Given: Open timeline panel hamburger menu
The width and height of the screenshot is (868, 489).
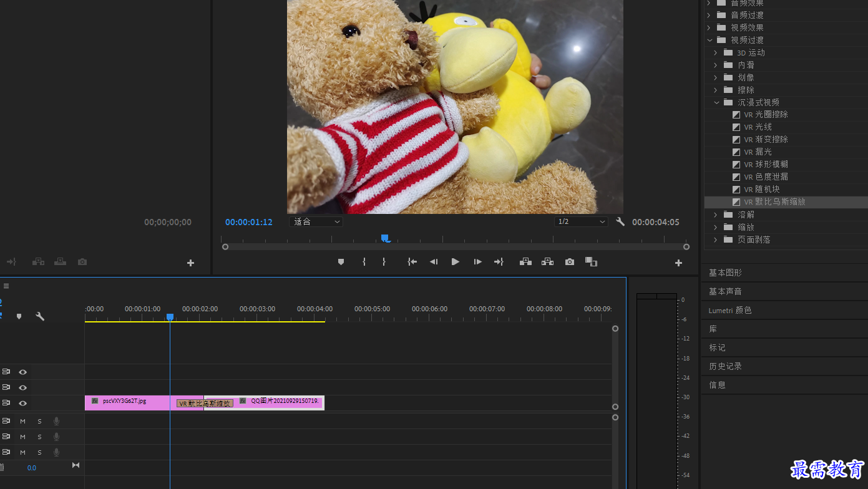Looking at the screenshot, I should pos(6,286).
